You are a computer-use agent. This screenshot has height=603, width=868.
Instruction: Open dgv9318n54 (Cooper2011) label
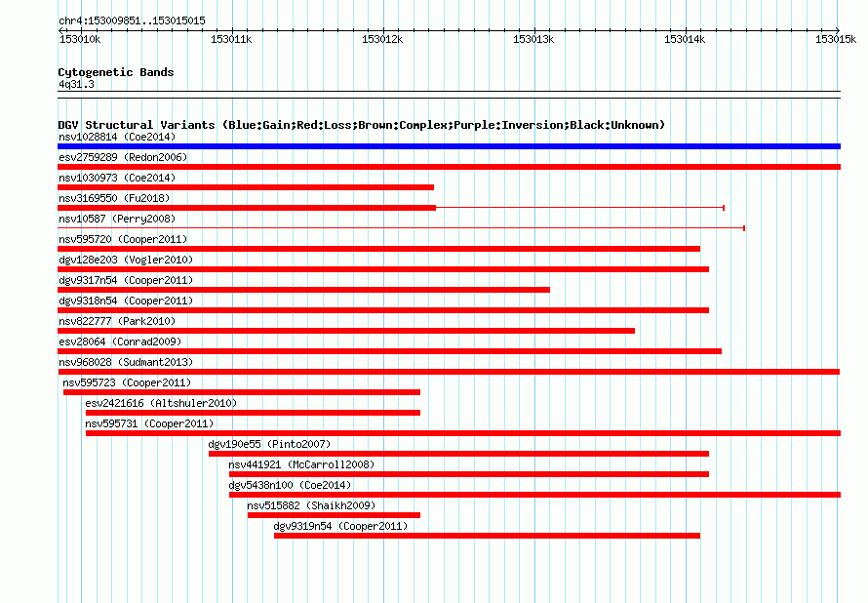[126, 301]
